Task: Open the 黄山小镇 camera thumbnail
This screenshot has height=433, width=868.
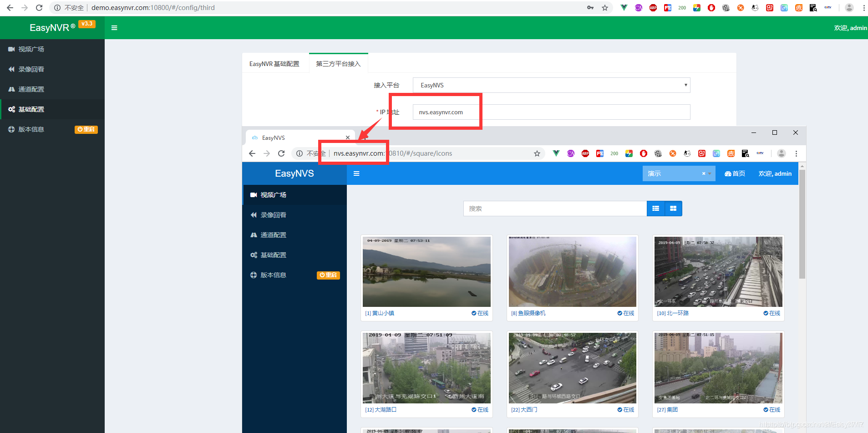Action: pyautogui.click(x=426, y=272)
